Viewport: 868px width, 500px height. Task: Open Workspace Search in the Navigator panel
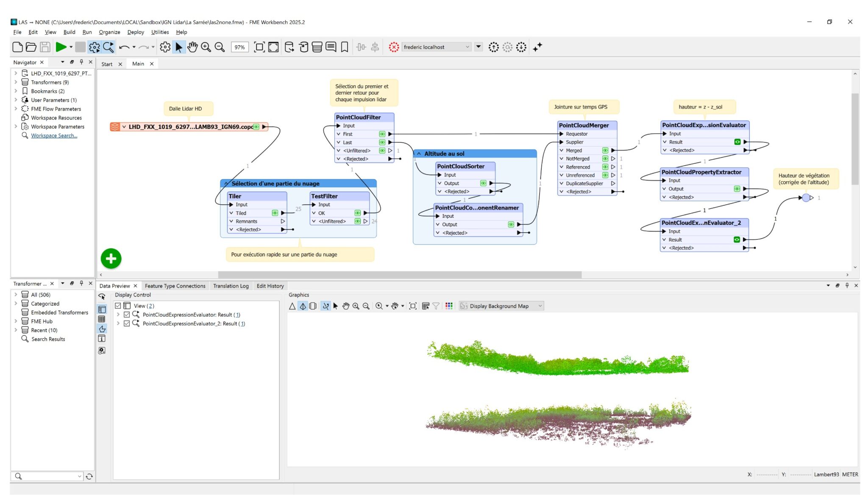(x=54, y=136)
